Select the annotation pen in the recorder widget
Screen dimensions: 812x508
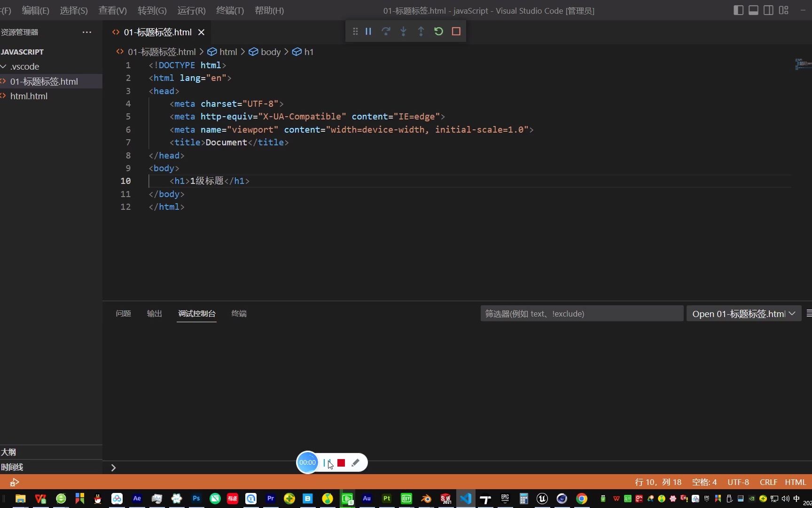[356, 462]
